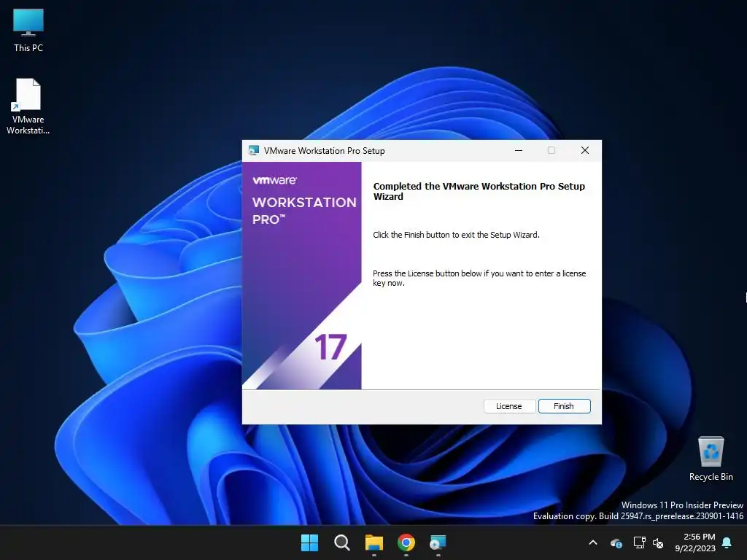Open This PC desktop icon
The height and width of the screenshot is (560, 747).
pos(28,30)
